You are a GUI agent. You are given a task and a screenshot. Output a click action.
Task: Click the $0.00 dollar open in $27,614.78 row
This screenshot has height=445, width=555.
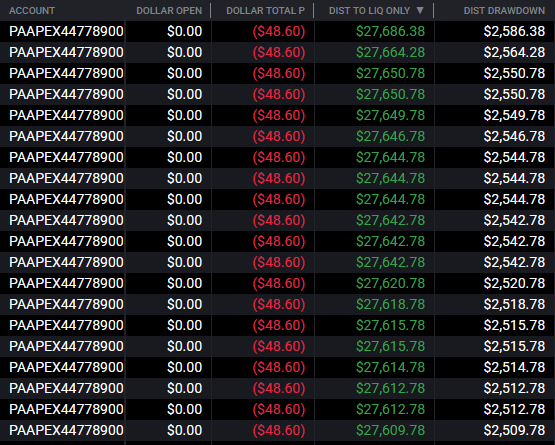(x=184, y=367)
